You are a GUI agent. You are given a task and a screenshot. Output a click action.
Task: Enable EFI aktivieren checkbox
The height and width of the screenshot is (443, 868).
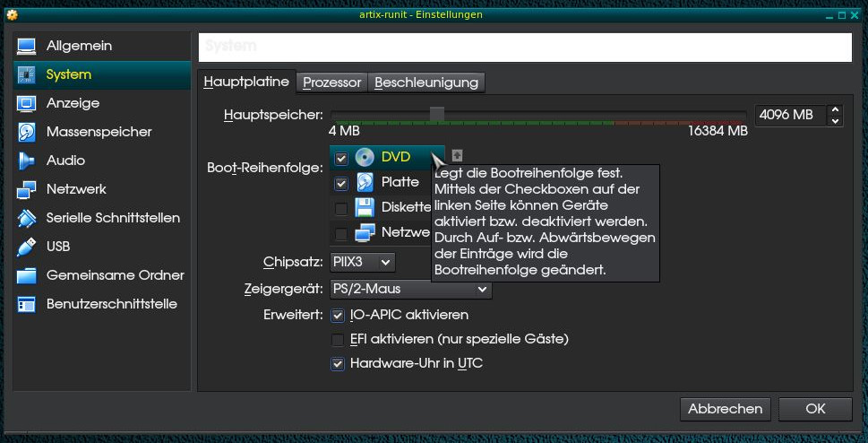(338, 340)
